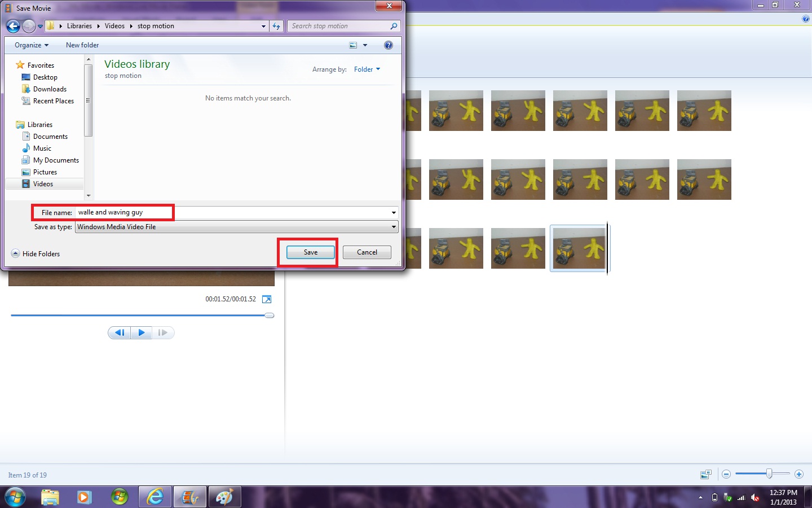The width and height of the screenshot is (812, 508).
Task: Open address bar history dropdown arrow
Action: [x=263, y=26]
